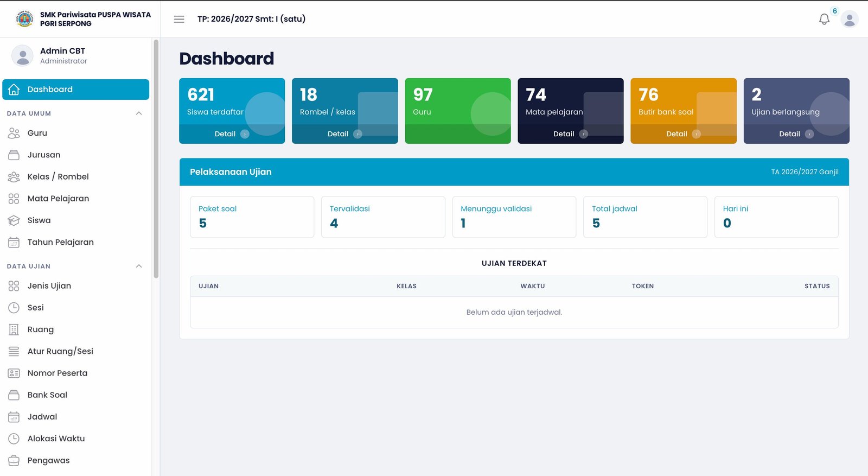Click the Guru sidebar icon
This screenshot has width=868, height=476.
click(x=14, y=133)
